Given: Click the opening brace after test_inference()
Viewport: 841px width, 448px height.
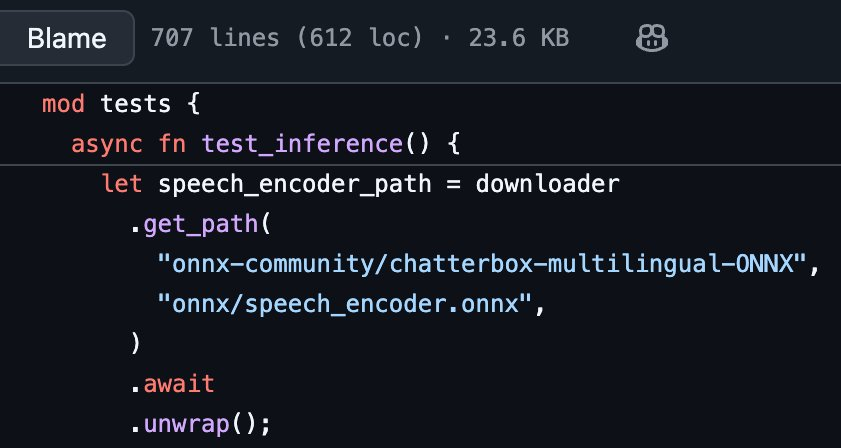Looking at the screenshot, I should pyautogui.click(x=451, y=144).
